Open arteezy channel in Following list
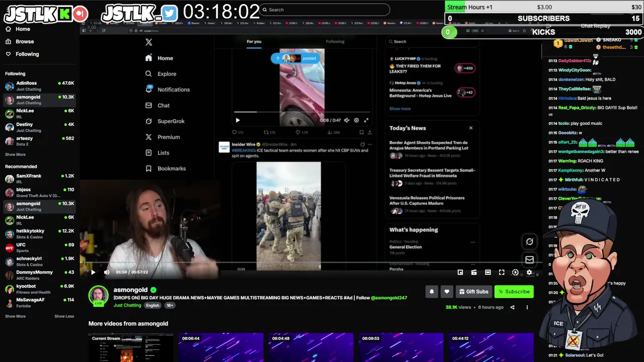 coord(39,141)
